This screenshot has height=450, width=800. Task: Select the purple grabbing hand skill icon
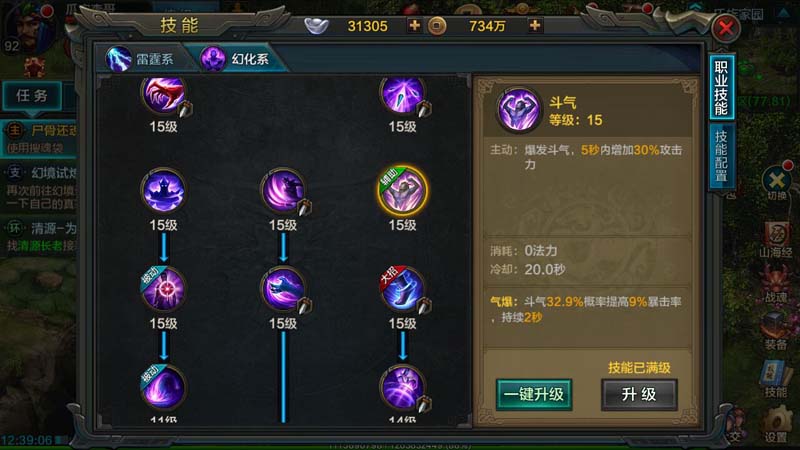[x=283, y=290]
